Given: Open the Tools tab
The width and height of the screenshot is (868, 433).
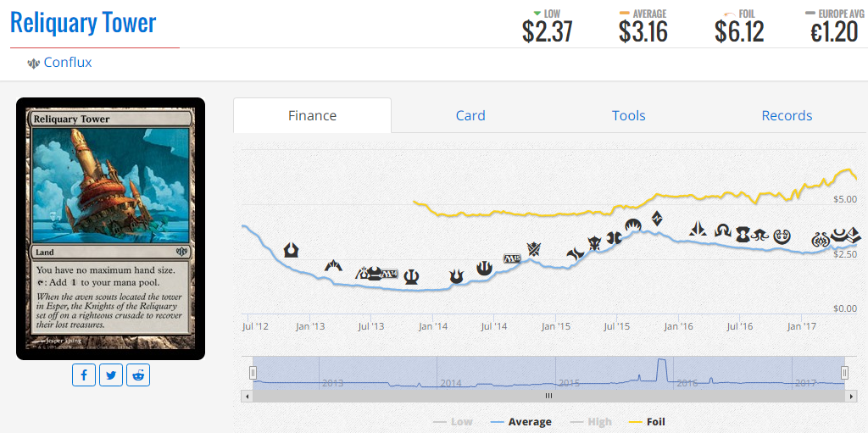Looking at the screenshot, I should click(628, 115).
